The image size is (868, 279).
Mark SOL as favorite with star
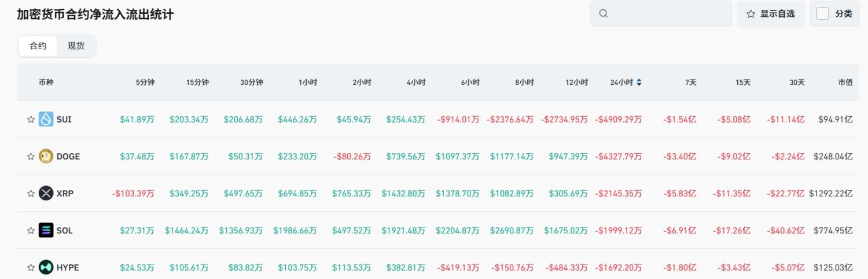click(31, 230)
